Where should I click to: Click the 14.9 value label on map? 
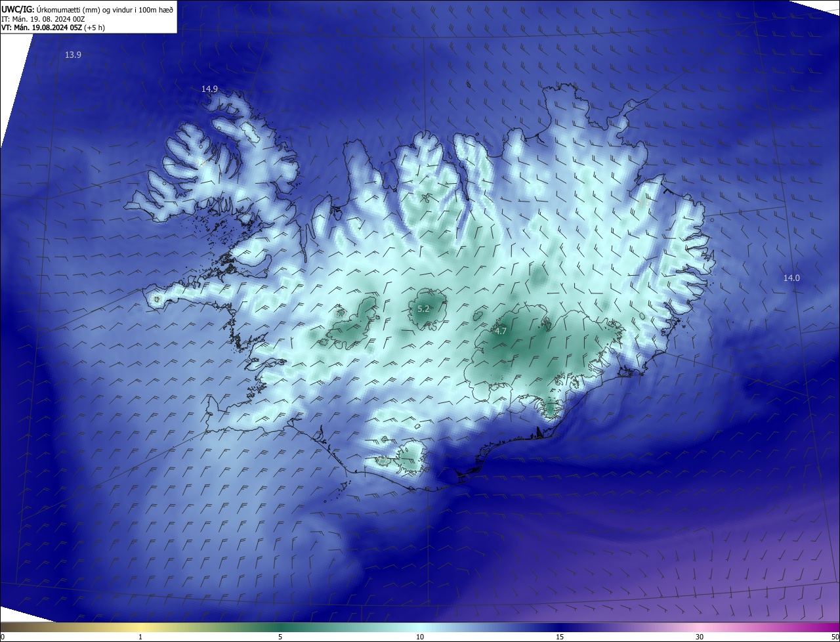pyautogui.click(x=209, y=89)
